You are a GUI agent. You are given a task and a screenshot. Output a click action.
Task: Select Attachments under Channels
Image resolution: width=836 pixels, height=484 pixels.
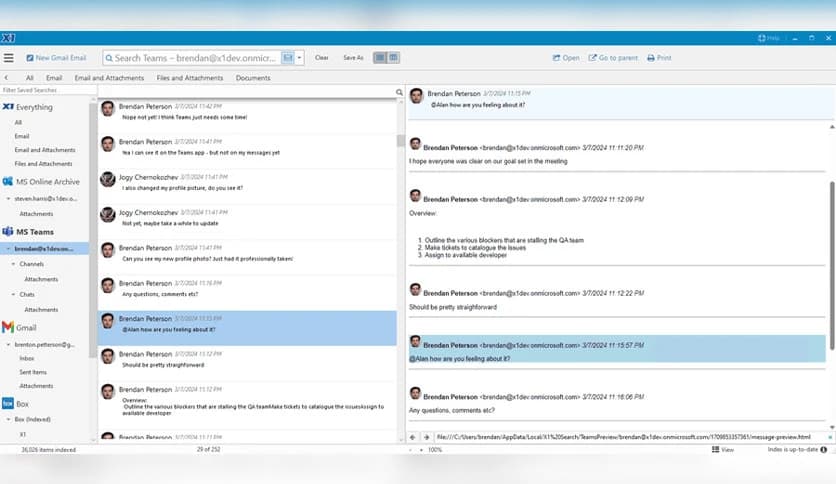41,279
